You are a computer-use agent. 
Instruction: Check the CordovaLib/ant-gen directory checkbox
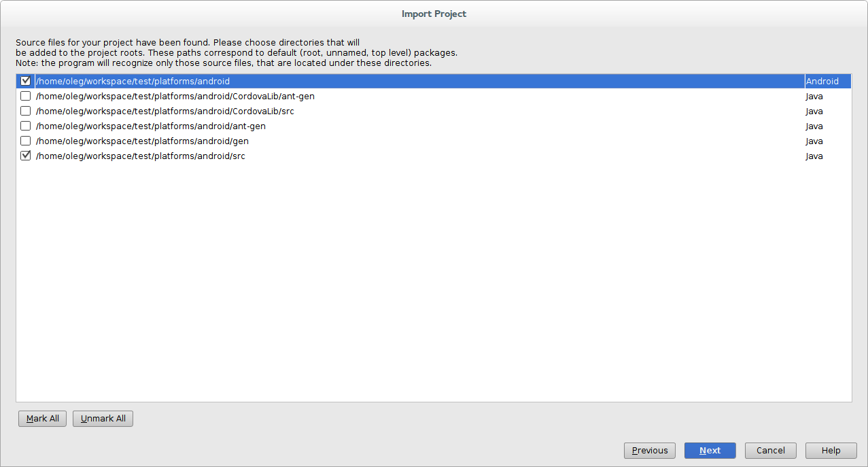tap(26, 96)
